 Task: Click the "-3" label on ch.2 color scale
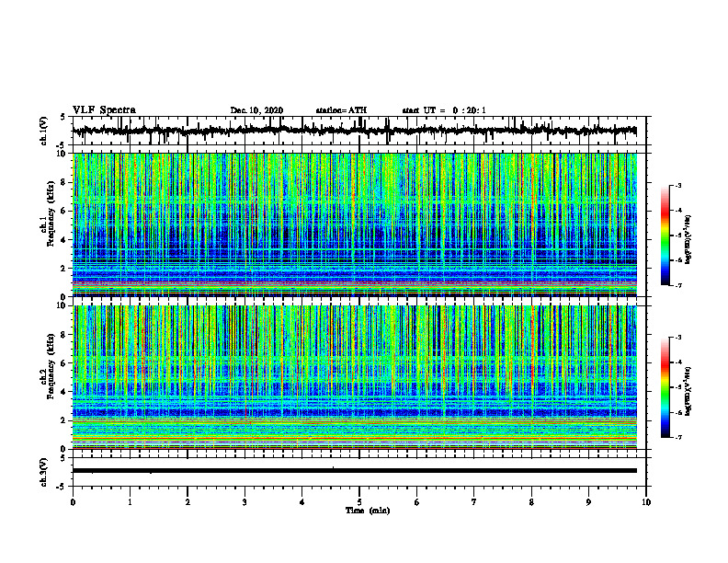tap(677, 338)
